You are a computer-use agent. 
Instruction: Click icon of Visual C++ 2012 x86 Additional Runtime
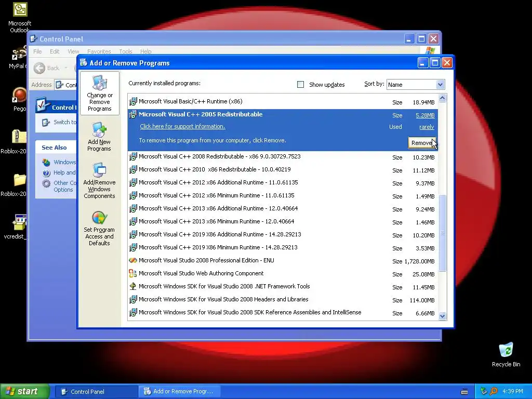[133, 182]
